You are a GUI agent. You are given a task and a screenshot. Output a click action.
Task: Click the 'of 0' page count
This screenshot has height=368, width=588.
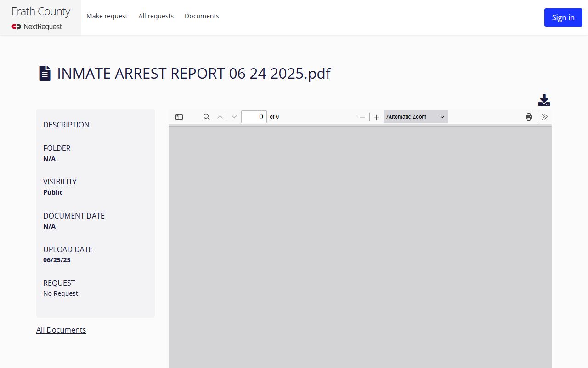tap(274, 117)
